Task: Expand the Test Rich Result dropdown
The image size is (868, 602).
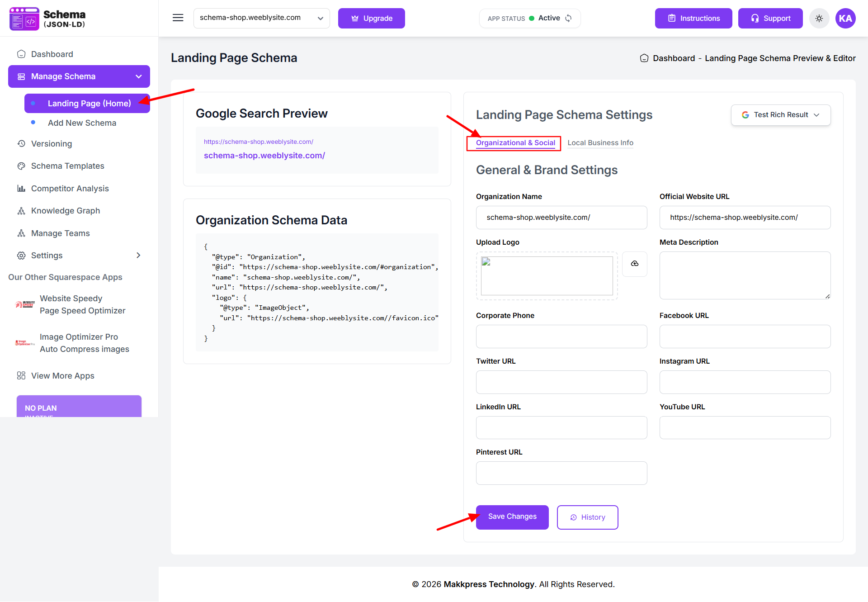Action: click(x=780, y=115)
